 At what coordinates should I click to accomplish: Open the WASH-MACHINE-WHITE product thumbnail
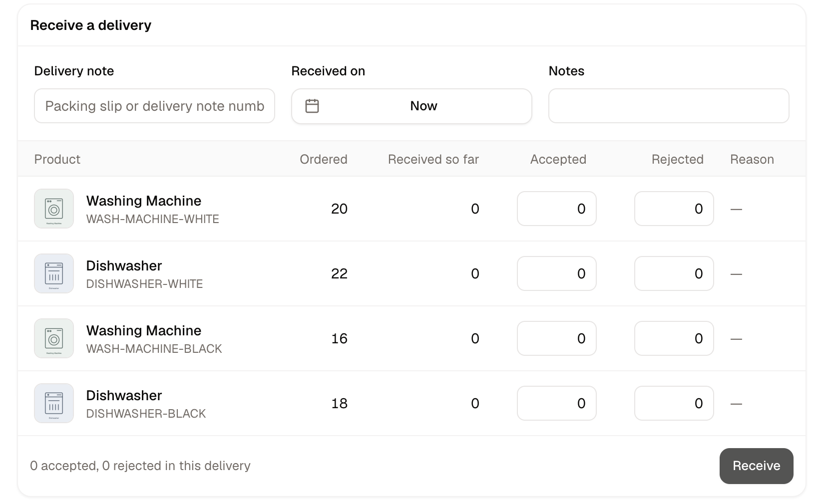tap(54, 209)
